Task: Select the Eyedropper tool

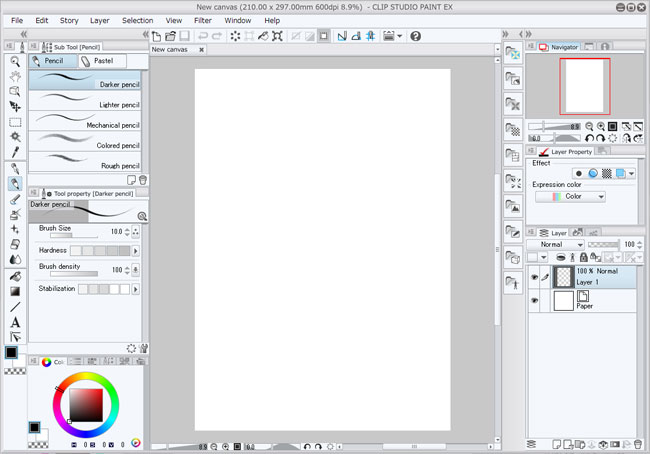Action: (15, 152)
